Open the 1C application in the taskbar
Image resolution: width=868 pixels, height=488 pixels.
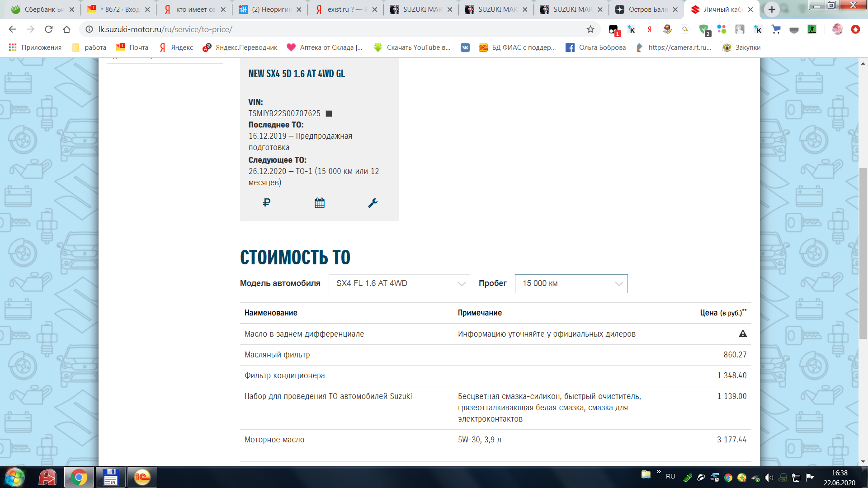142,478
